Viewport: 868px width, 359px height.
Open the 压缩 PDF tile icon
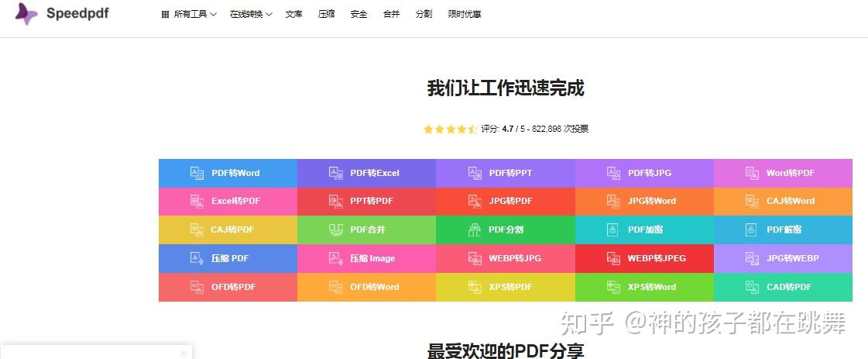point(197,258)
